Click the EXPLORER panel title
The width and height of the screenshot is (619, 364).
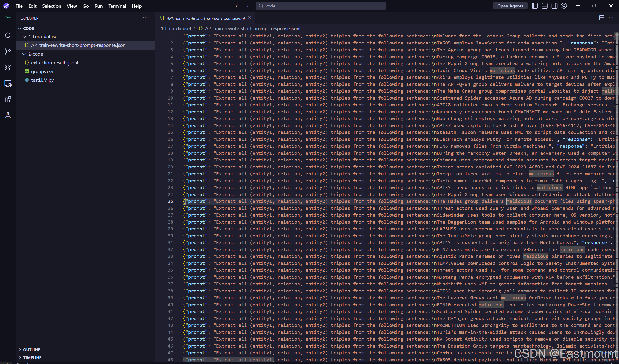(x=29, y=18)
